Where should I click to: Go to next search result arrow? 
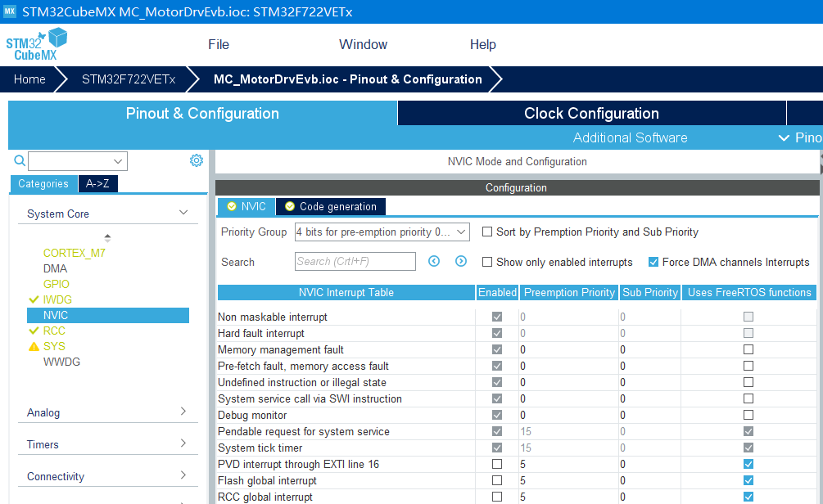point(461,261)
